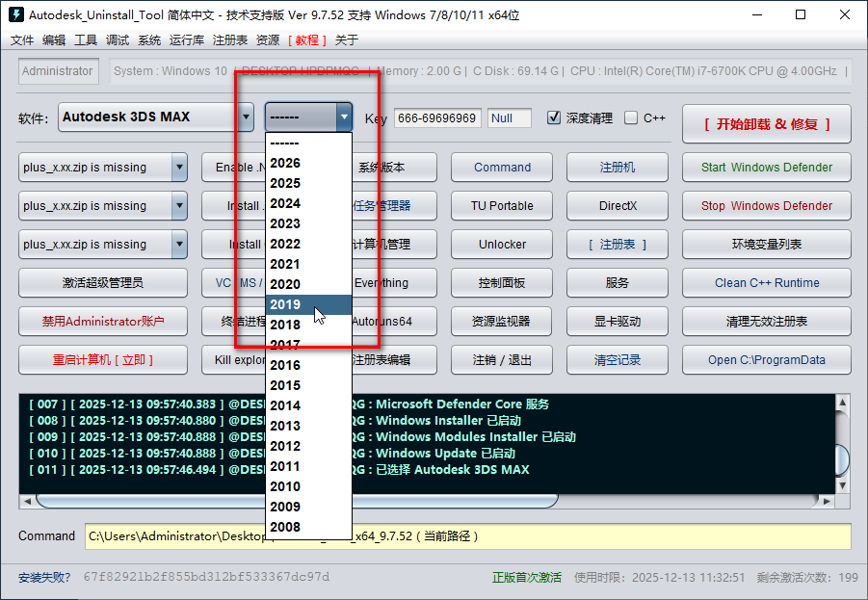The width and height of the screenshot is (868, 600).
Task: Click 禁用Administrator账户 button
Action: coord(103,321)
